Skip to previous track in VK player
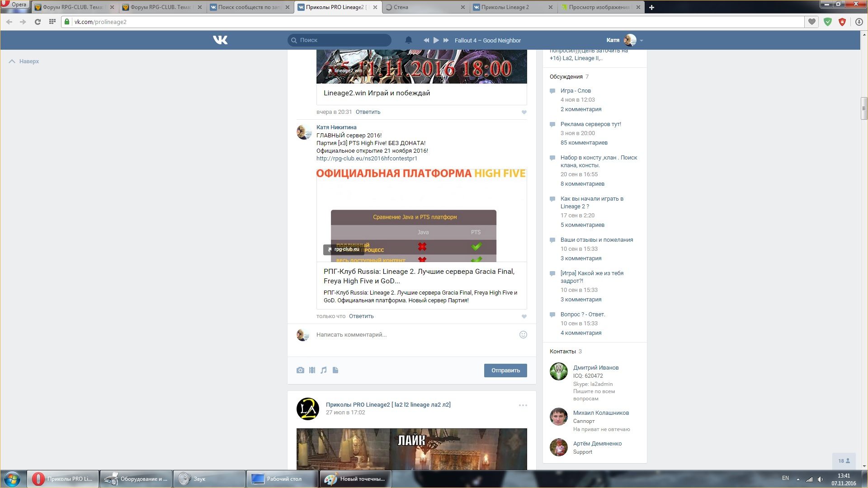Viewport: 868px width, 488px height. point(426,40)
